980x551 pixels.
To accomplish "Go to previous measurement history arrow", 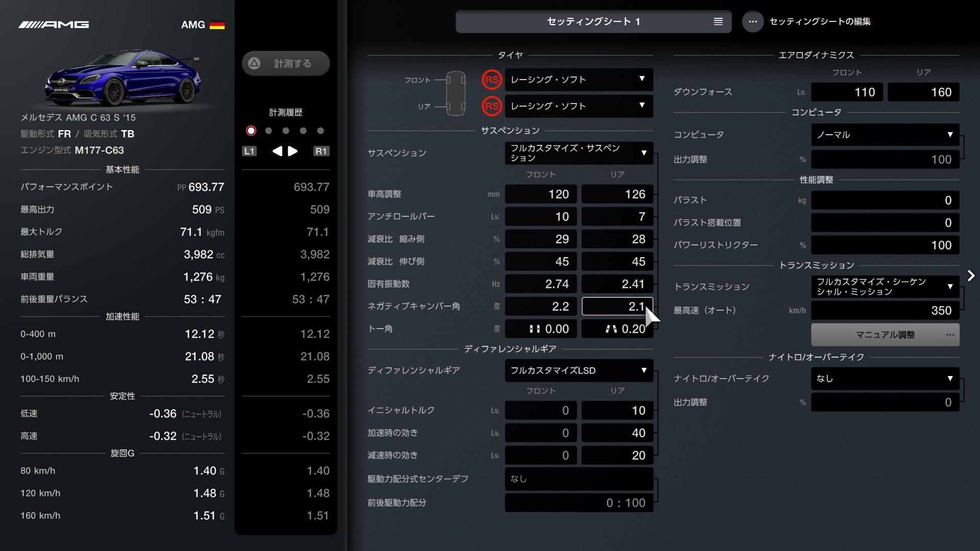I will [x=277, y=151].
